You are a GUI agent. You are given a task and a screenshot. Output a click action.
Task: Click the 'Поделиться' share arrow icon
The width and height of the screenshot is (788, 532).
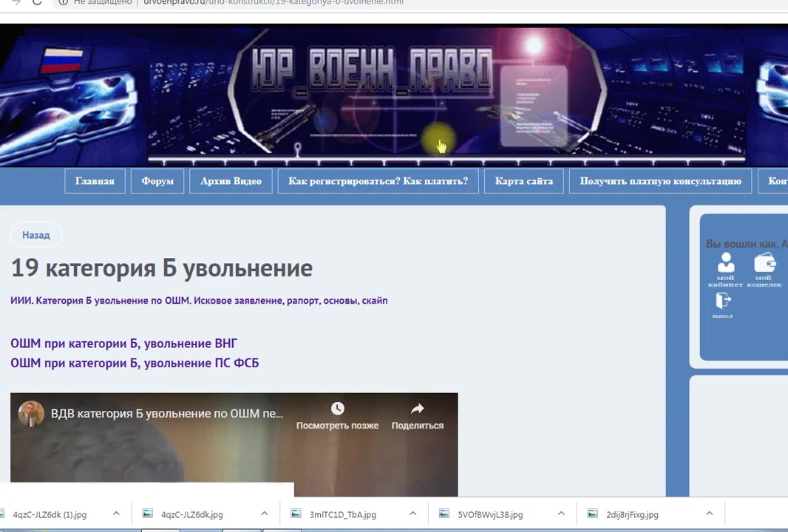click(x=417, y=409)
